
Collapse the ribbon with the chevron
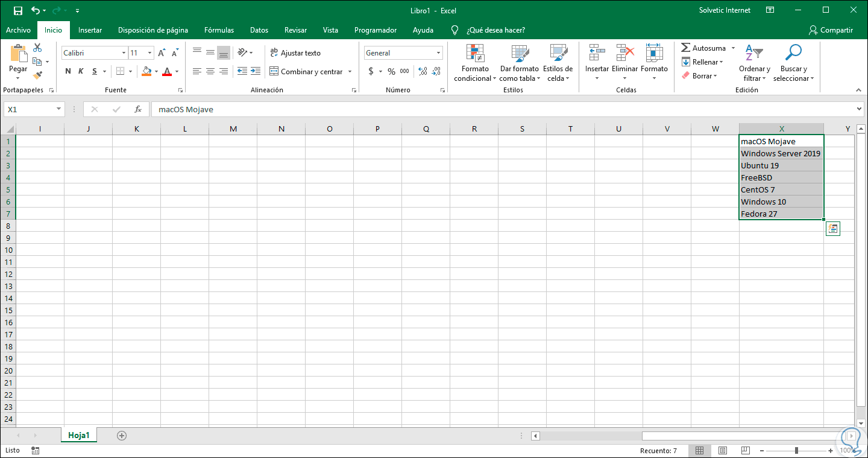tap(858, 90)
